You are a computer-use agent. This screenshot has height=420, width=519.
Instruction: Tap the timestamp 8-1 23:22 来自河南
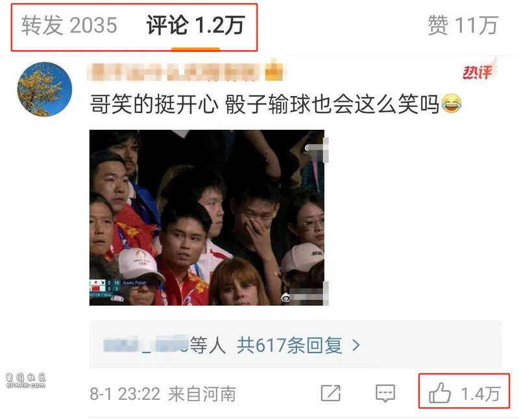pos(163,394)
